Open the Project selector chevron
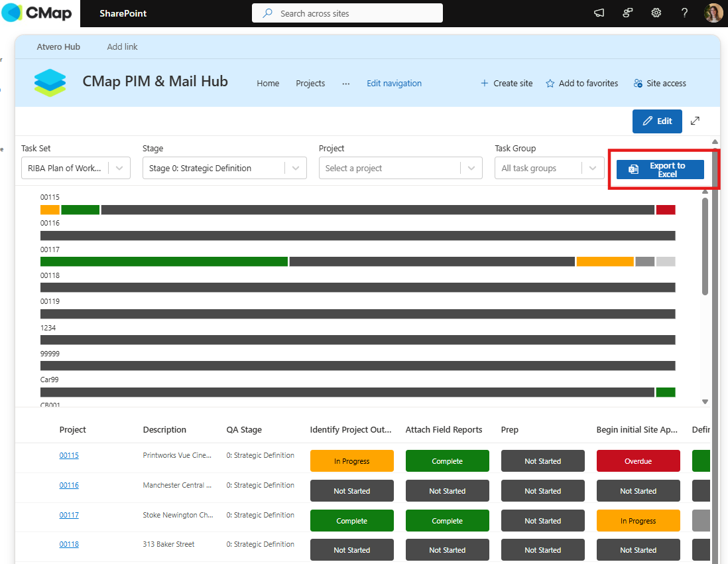The height and width of the screenshot is (564, 728). coord(471,168)
